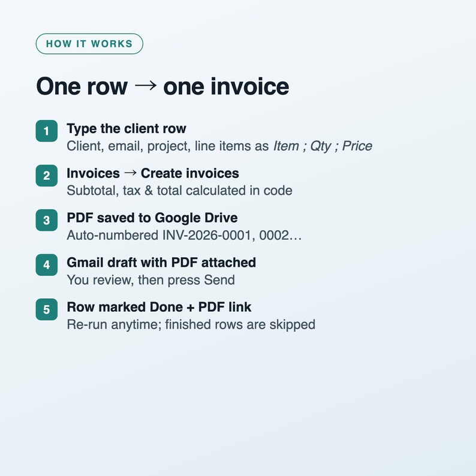The height and width of the screenshot is (476, 476).
Task: Click 'PDF saved to Google Drive' title
Action: pos(152,218)
